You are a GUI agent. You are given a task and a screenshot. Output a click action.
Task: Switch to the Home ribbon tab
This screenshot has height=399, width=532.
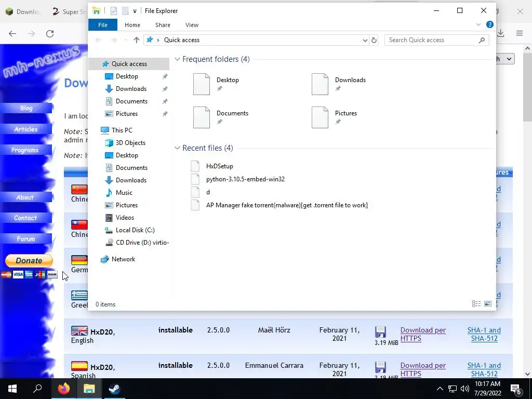tap(132, 25)
